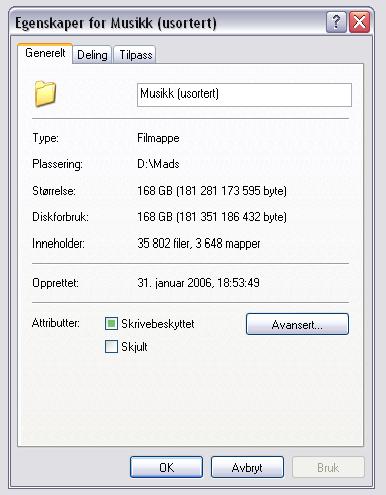
Task: Click the Egenskaper for Musikk title bar
Action: click(x=167, y=22)
